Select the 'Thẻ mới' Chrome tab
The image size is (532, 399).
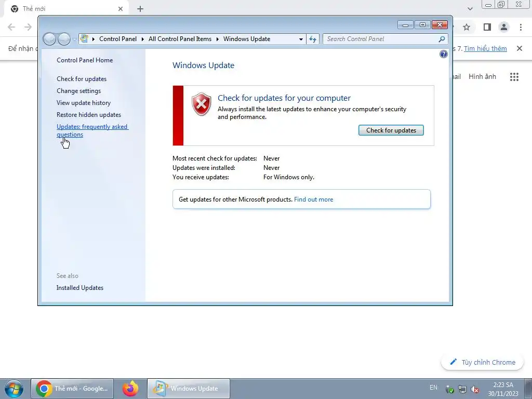pos(66,9)
